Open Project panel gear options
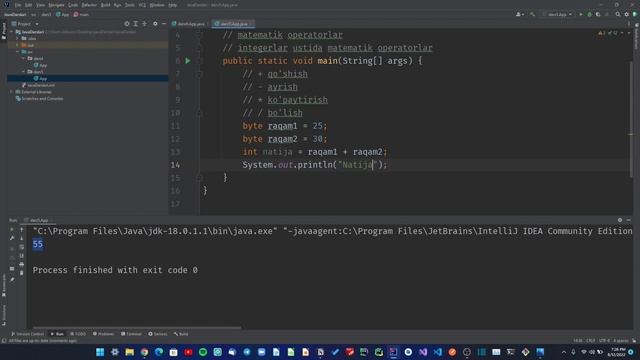The width and height of the screenshot is (640, 360). tap(155, 24)
